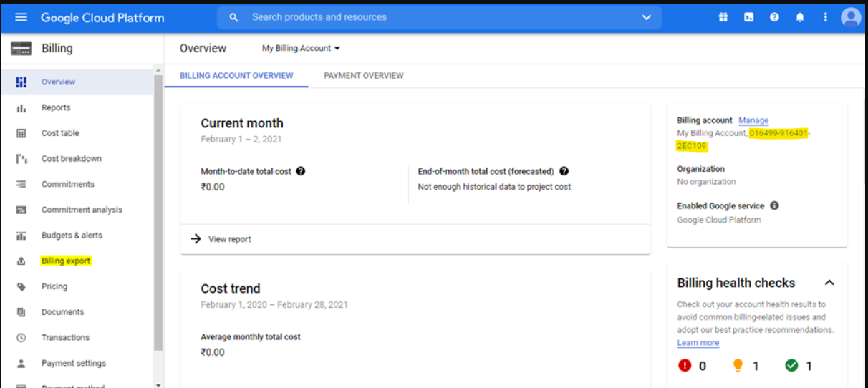View notifications bell icon

pos(800,17)
